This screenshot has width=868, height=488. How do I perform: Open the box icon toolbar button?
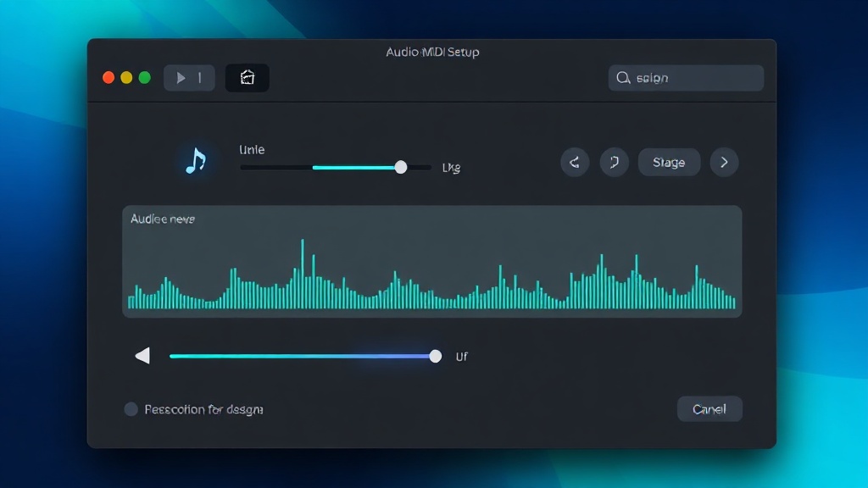247,78
